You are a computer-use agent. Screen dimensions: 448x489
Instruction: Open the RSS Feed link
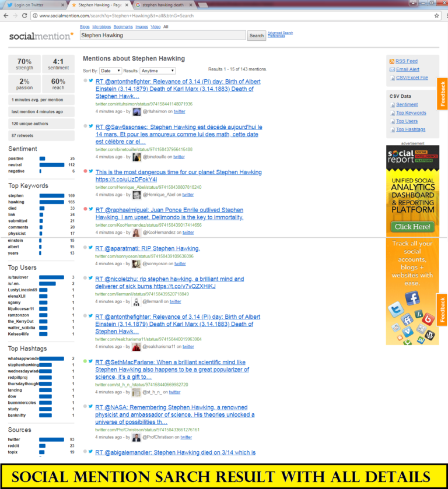407,61
